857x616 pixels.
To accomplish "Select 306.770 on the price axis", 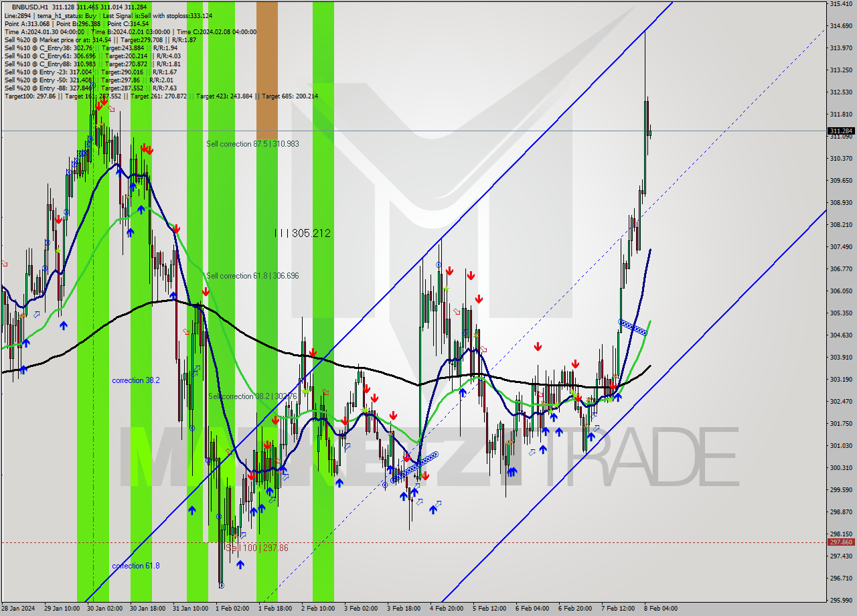I will (841, 269).
